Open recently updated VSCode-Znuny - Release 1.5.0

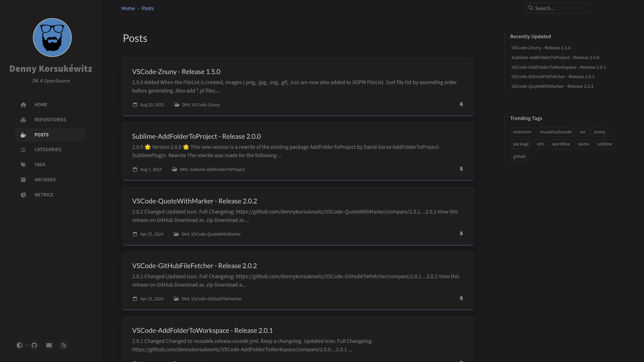[541, 48]
